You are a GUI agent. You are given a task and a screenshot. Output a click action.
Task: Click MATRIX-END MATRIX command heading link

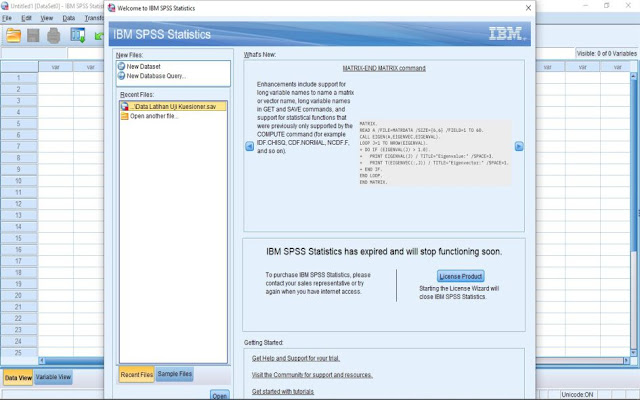click(x=384, y=68)
